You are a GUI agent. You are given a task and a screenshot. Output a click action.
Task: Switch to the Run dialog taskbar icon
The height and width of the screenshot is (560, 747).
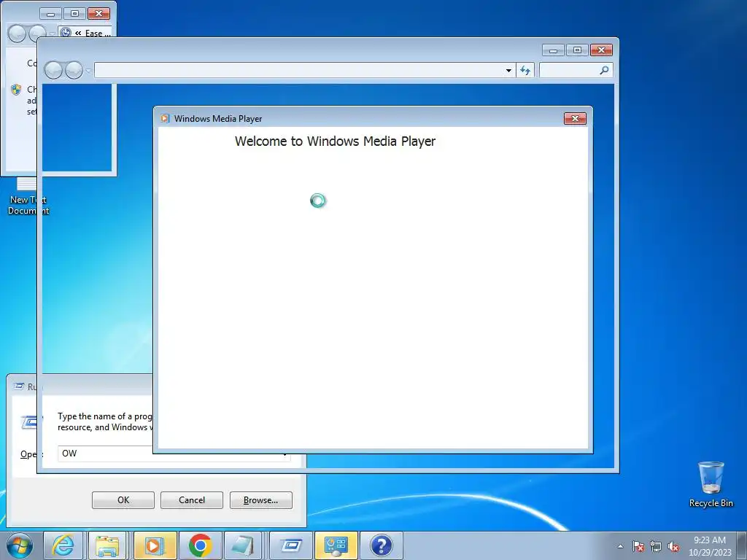tap(291, 545)
